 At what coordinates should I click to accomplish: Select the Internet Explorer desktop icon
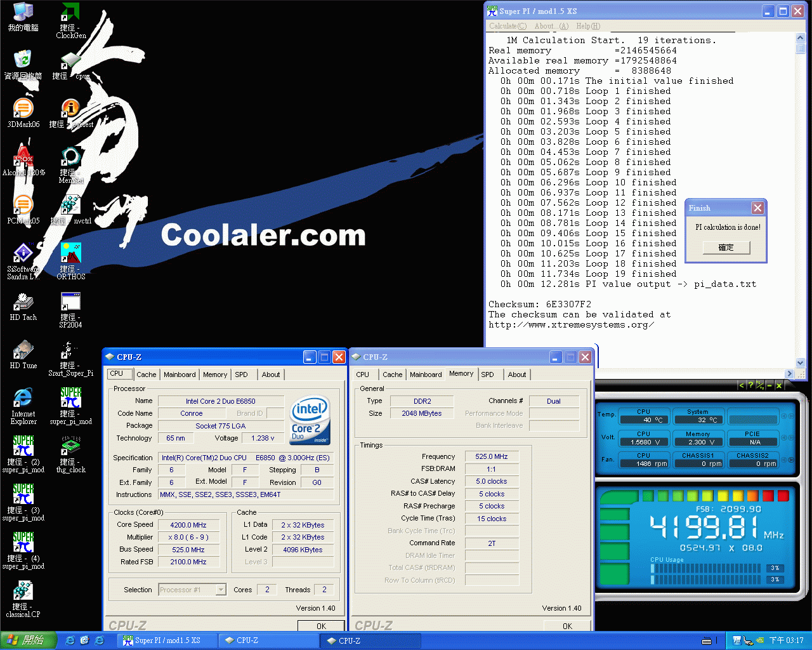[23, 406]
